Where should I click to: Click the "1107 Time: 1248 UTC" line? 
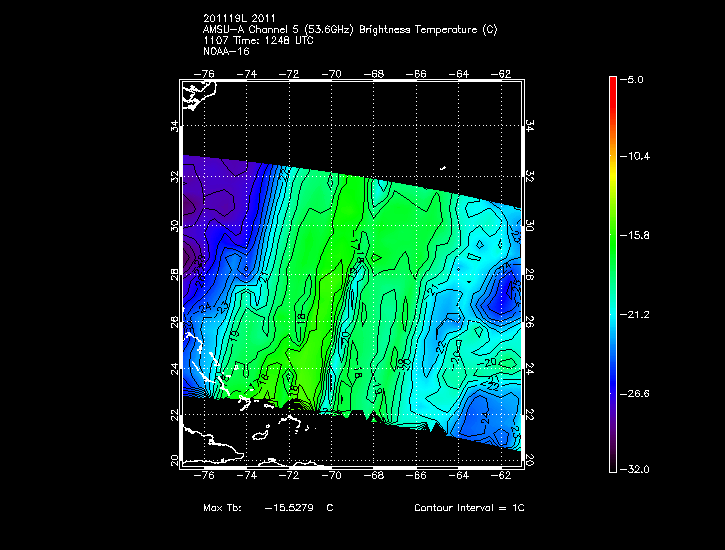(258, 41)
